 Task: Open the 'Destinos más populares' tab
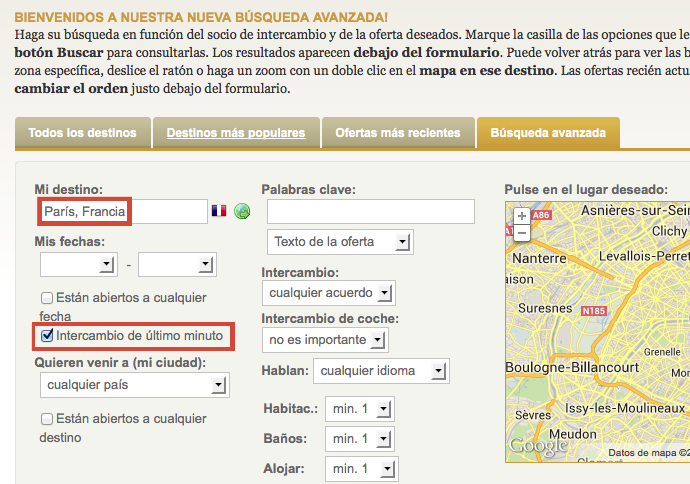click(x=236, y=132)
